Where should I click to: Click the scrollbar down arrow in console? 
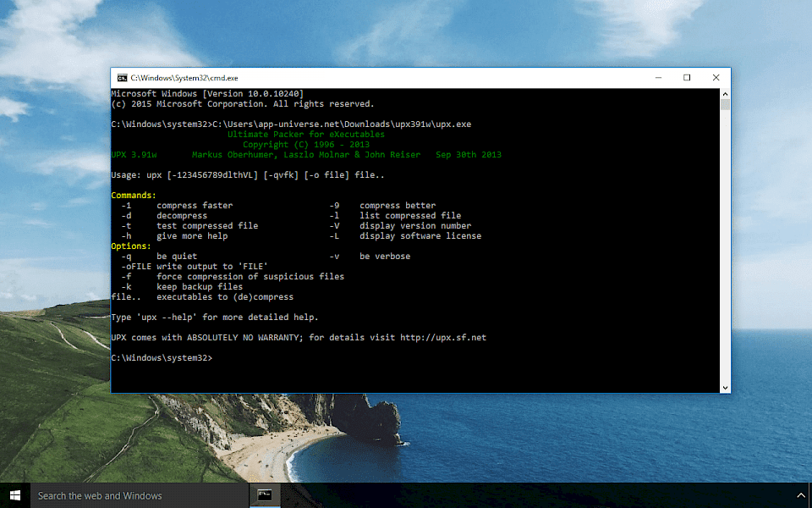click(725, 388)
